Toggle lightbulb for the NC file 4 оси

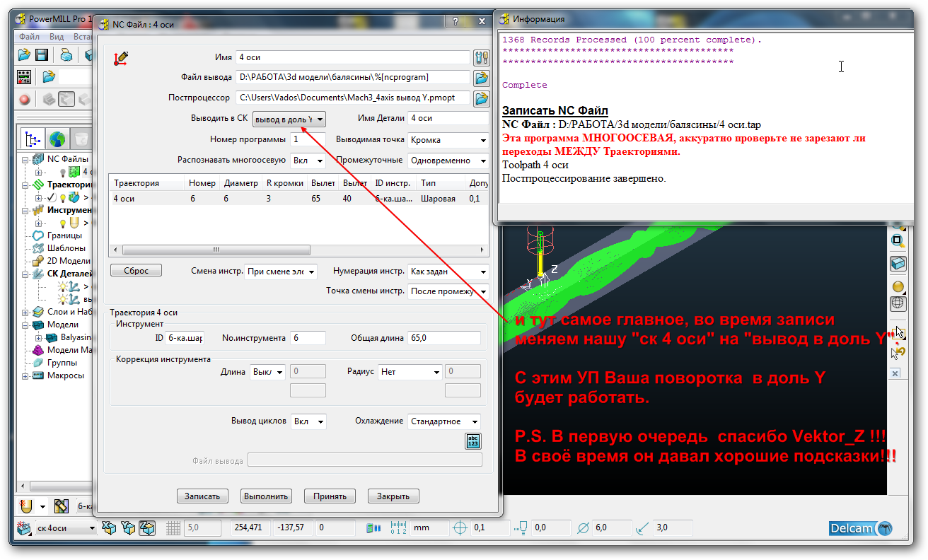[x=62, y=172]
